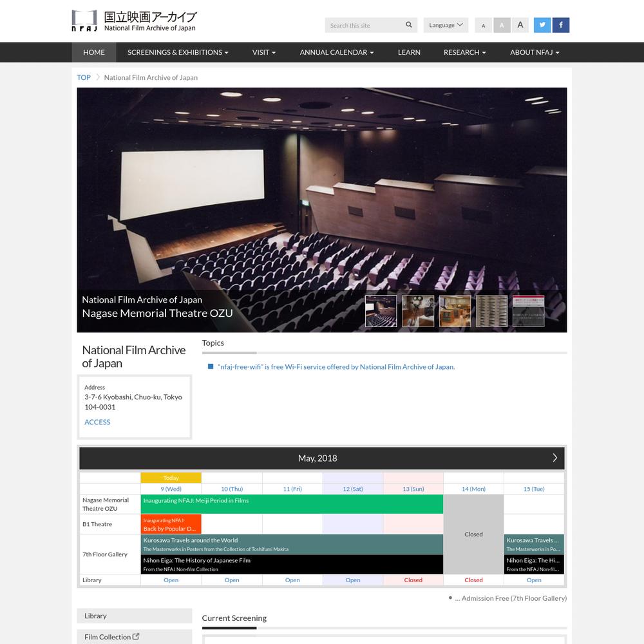Open 14 (Mon) calendar date
644x644 pixels.
pyautogui.click(x=473, y=489)
